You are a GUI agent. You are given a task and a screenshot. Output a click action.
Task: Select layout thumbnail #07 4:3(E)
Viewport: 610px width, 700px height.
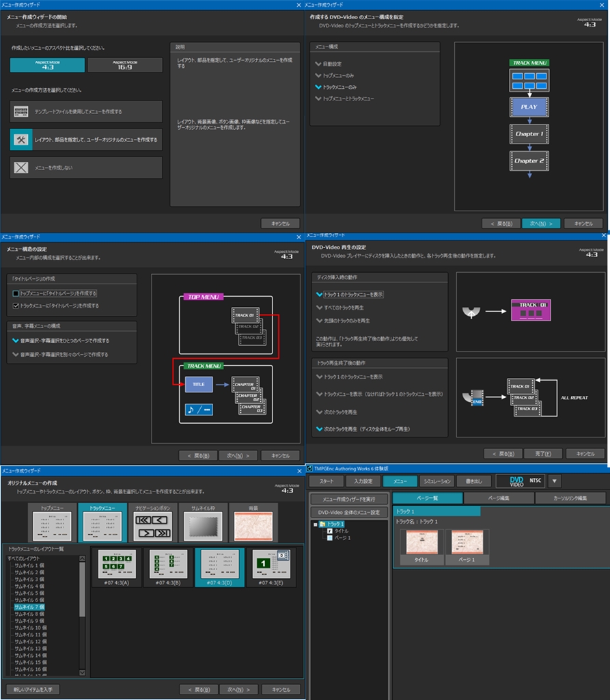tap(271, 567)
